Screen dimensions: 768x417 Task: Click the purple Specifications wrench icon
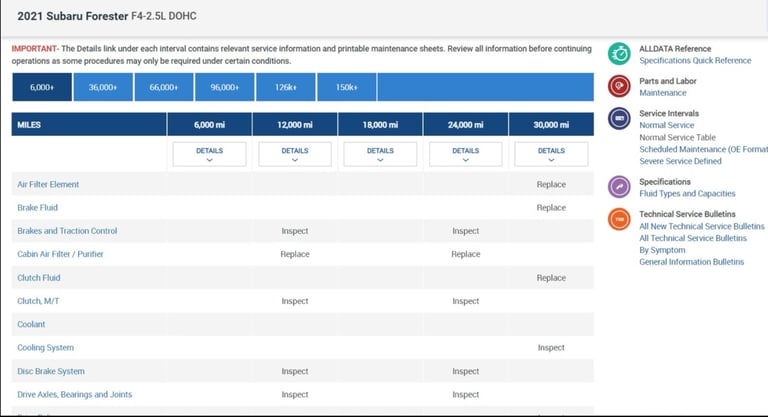(619, 187)
